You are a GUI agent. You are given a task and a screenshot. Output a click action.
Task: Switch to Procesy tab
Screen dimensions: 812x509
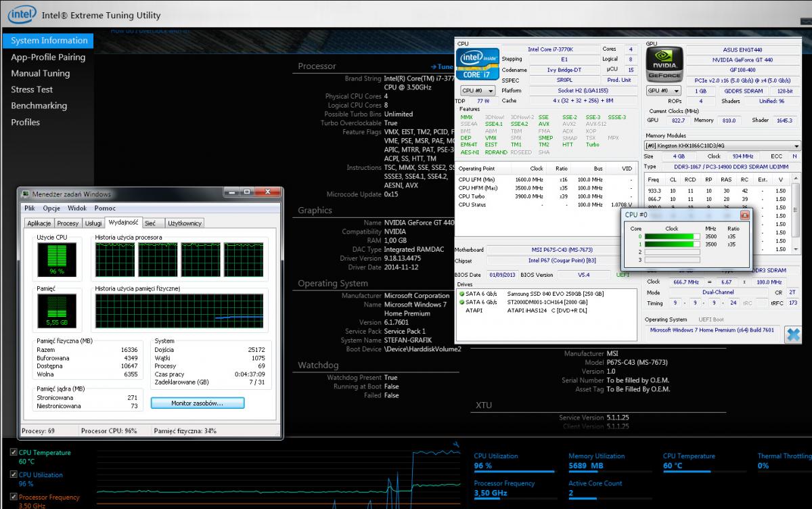coord(68,223)
